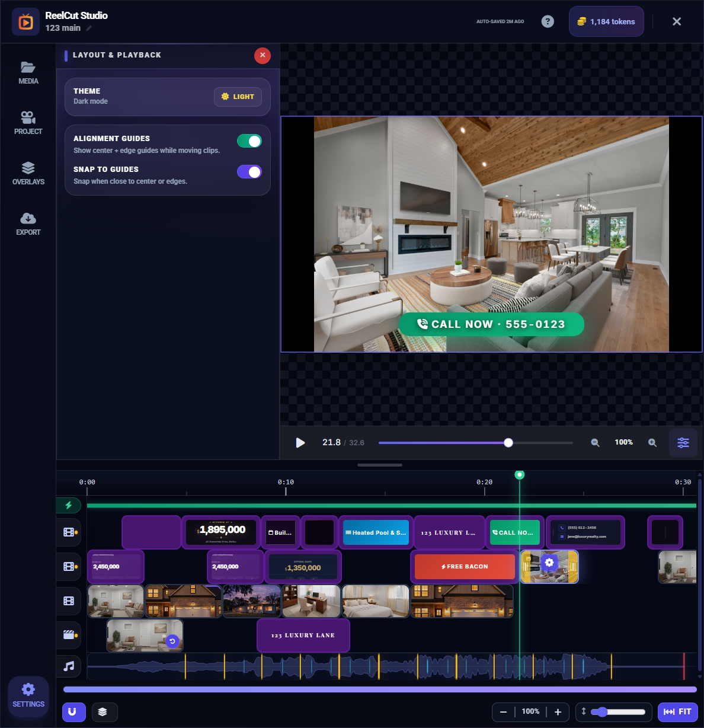The height and width of the screenshot is (728, 704).
Task: Open preview settings sliders icon
Action: [683, 443]
